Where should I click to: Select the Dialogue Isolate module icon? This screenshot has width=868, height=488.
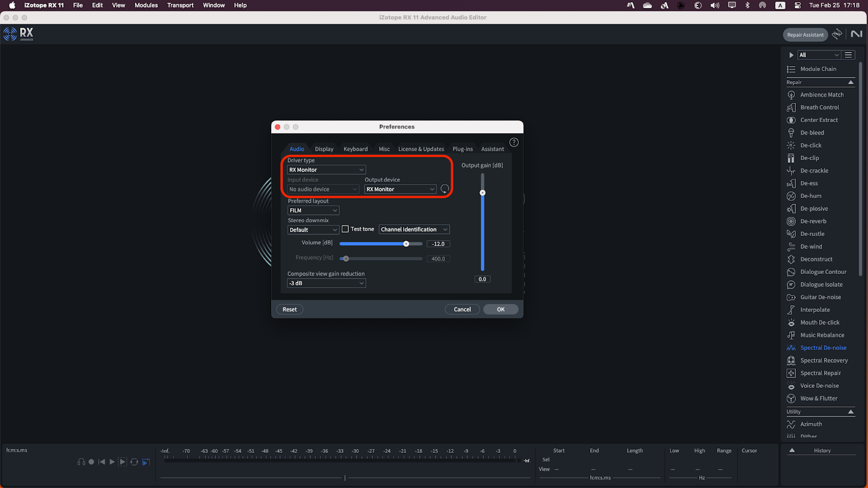(x=791, y=285)
